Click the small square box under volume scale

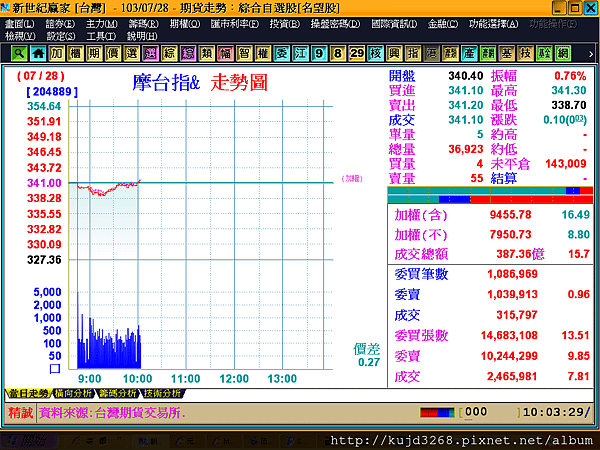pyautogui.click(x=55, y=369)
